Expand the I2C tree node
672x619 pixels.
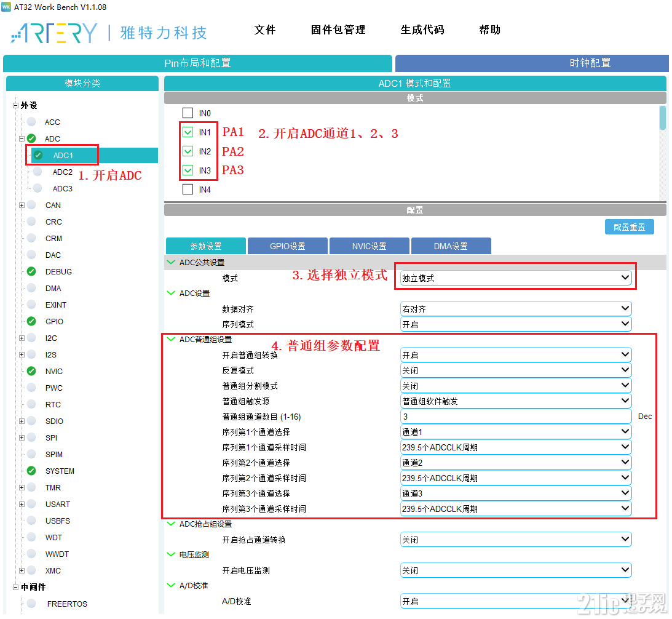coord(22,338)
